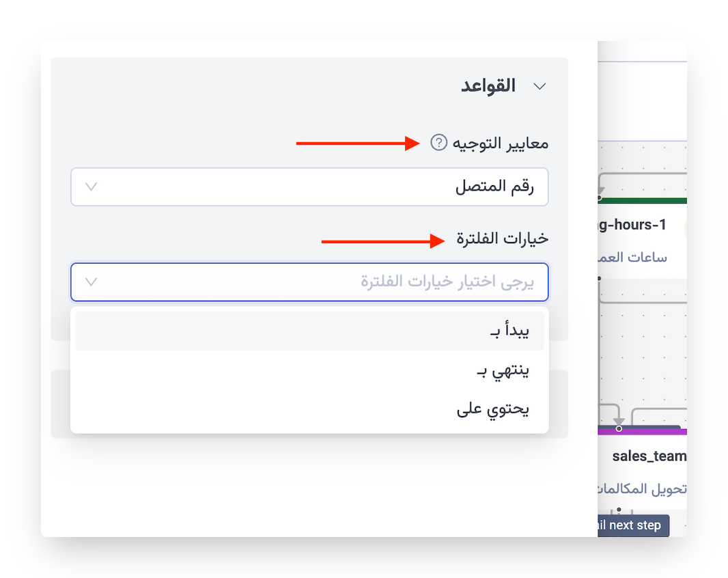Collapse the القواعد section chevron
Image resolution: width=728 pixels, height=578 pixels.
click(x=540, y=87)
